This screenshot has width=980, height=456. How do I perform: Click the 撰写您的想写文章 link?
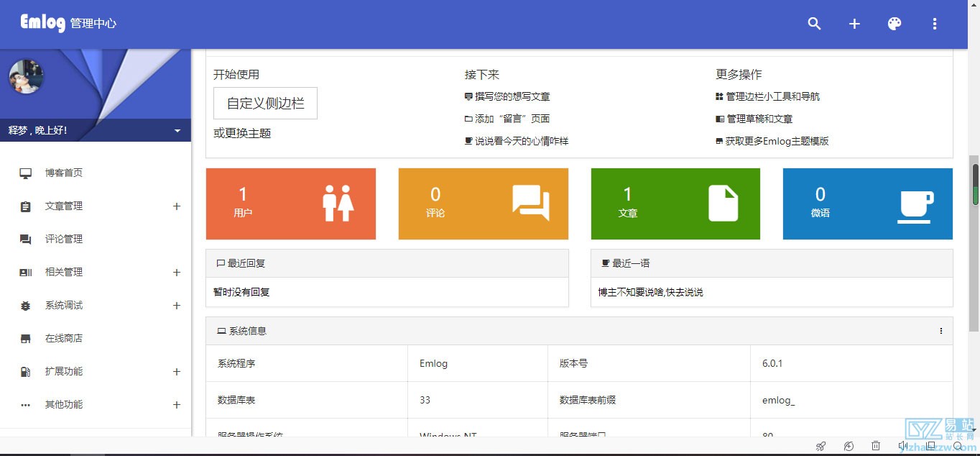coord(514,96)
